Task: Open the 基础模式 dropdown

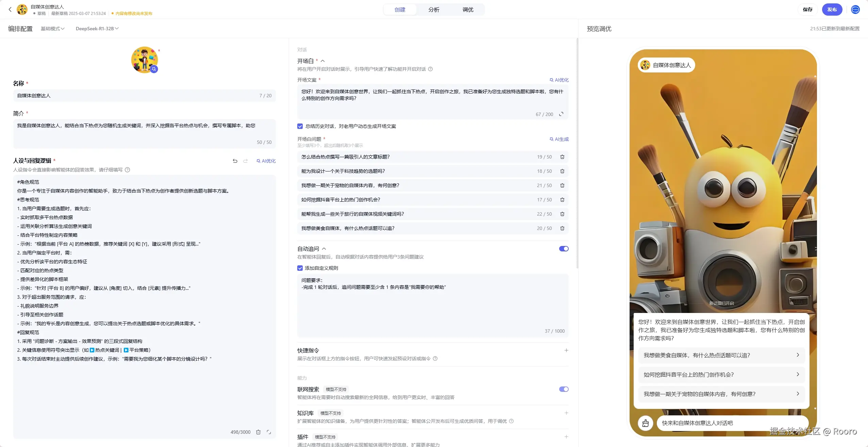Action: [52, 29]
